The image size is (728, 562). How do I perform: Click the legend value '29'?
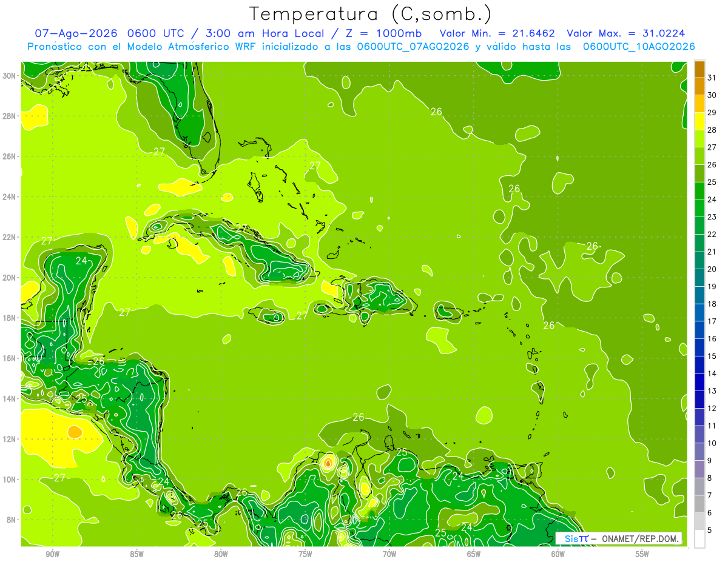pyautogui.click(x=712, y=113)
